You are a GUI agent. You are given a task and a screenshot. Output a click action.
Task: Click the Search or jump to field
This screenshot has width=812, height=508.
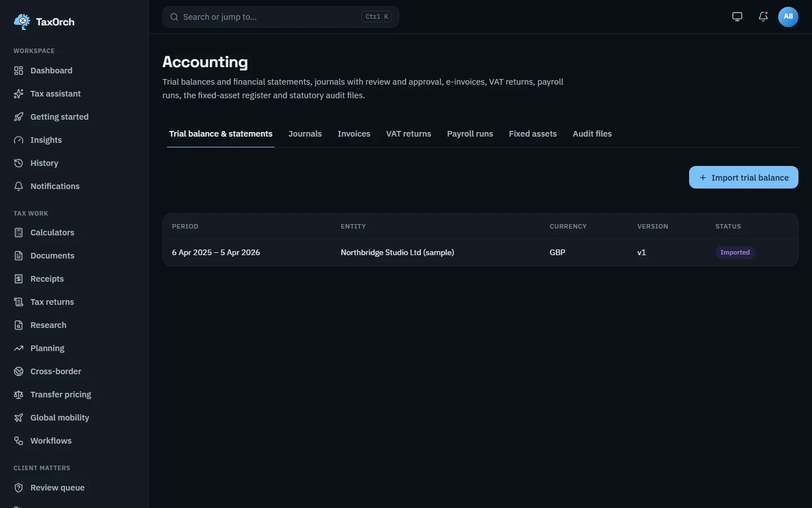(x=281, y=17)
